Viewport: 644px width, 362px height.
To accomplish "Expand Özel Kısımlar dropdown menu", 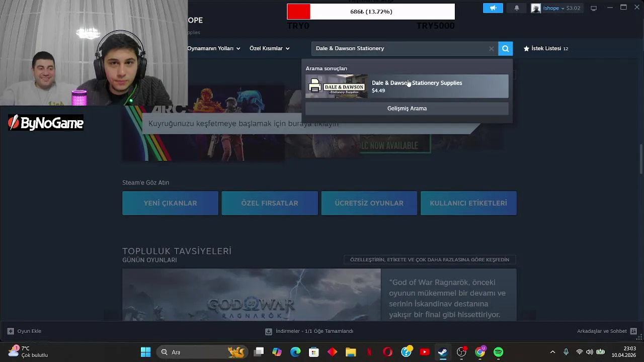I will pos(270,48).
